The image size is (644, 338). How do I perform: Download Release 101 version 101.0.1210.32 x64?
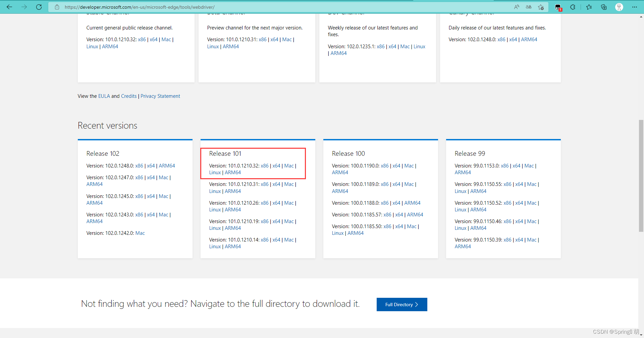click(x=276, y=166)
